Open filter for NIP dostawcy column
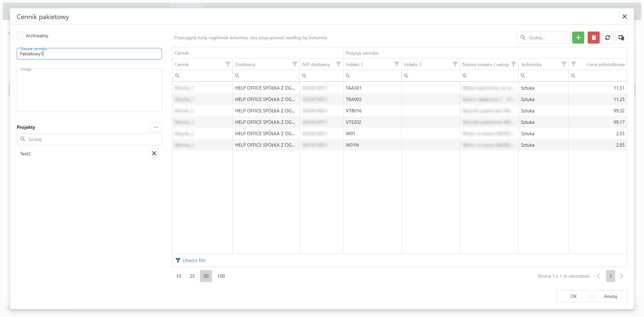Screen dimensions: 644x317 click(338, 64)
